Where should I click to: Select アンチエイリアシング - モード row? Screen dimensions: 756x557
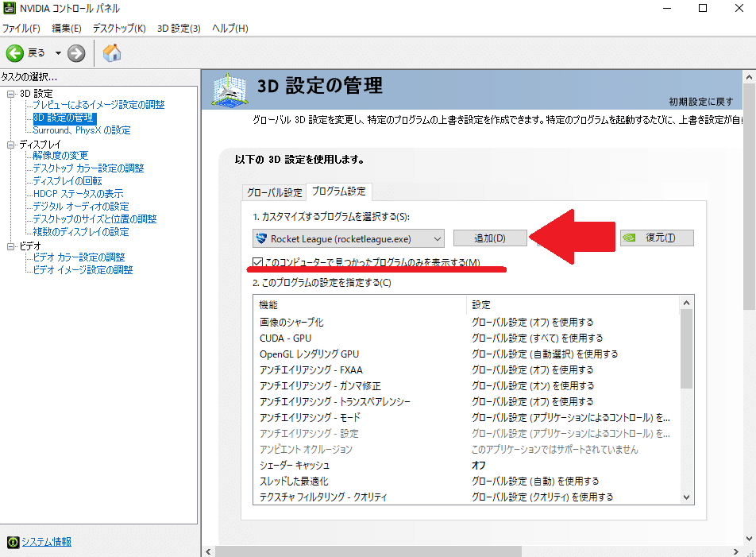coord(466,418)
